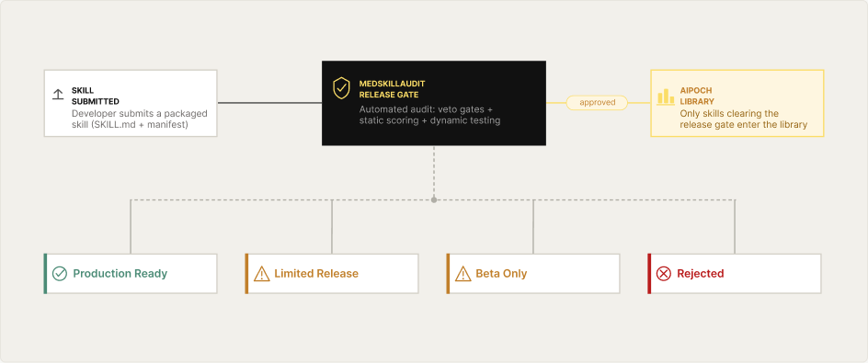The width and height of the screenshot is (868, 363).
Task: Click the warning triangle beside Limited Release
Action: click(261, 273)
